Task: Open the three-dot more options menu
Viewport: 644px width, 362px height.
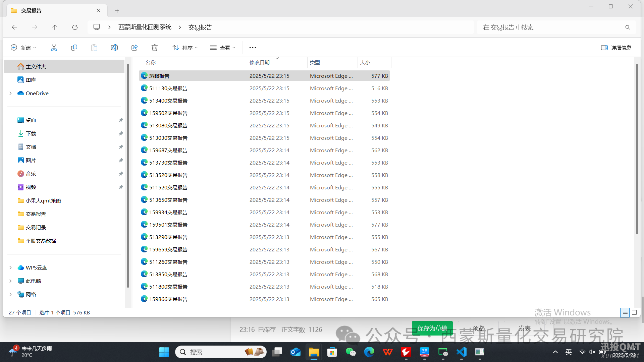Action: tap(253, 48)
